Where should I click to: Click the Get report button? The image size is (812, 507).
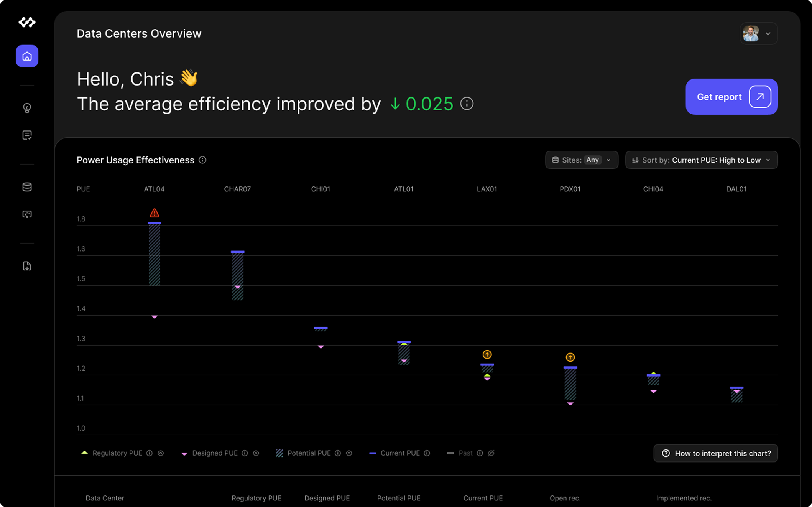(x=731, y=97)
